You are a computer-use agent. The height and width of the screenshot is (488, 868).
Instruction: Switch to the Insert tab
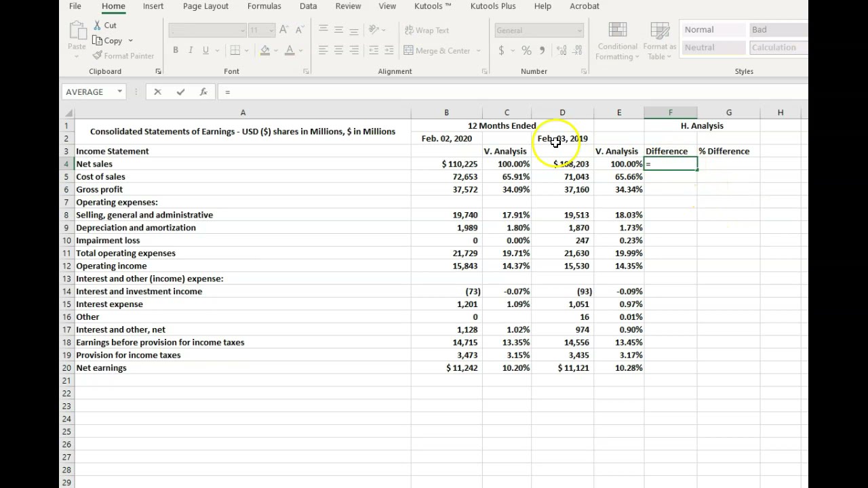click(x=153, y=6)
